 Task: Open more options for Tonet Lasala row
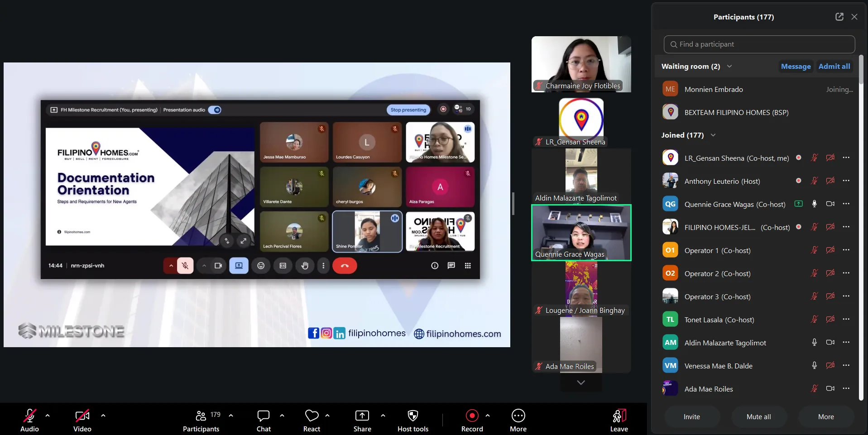[x=846, y=319]
